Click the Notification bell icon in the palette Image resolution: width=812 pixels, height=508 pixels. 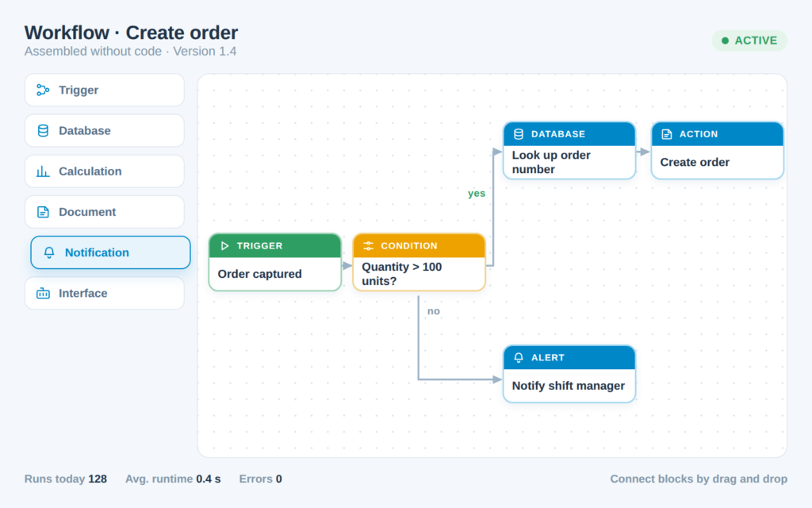pos(49,252)
